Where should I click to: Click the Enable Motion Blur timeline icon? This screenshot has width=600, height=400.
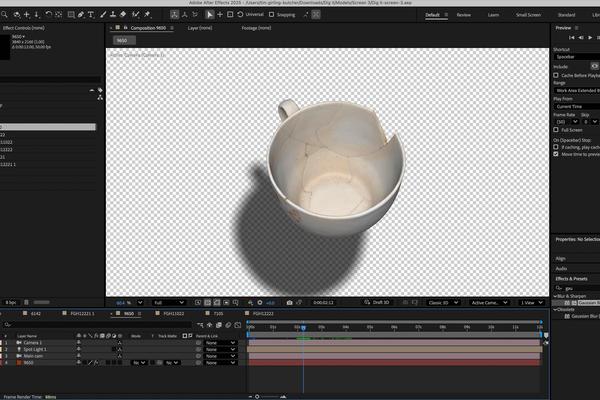point(228,325)
